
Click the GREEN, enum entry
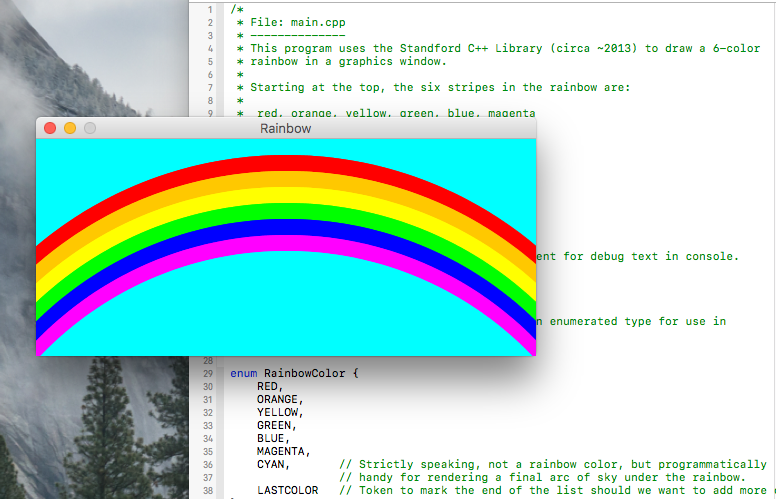(x=277, y=425)
